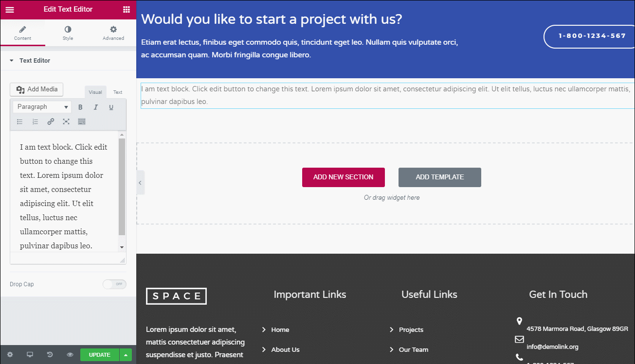The width and height of the screenshot is (635, 364).
Task: Toggle the Drop Cap switch
Action: point(114,284)
